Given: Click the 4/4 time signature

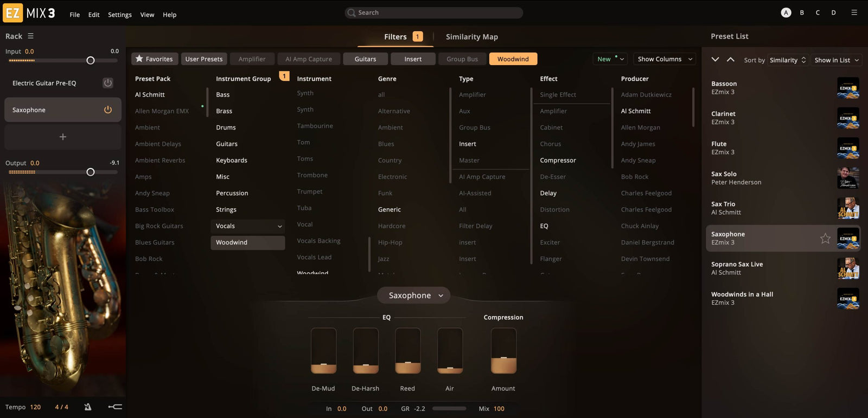Looking at the screenshot, I should click(61, 407).
